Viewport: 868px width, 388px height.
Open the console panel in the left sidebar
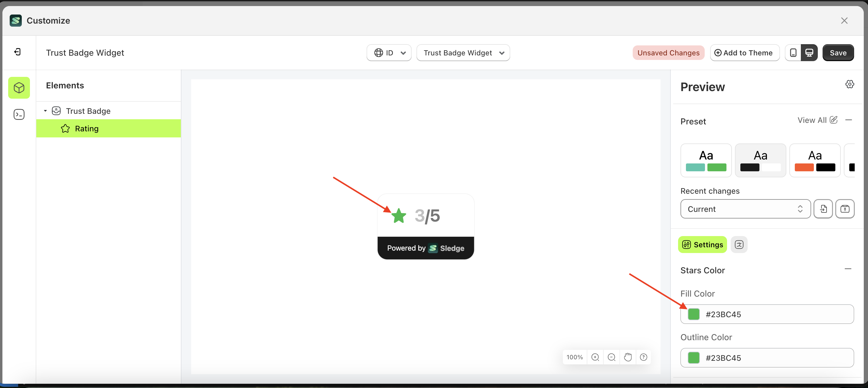pyautogui.click(x=19, y=114)
